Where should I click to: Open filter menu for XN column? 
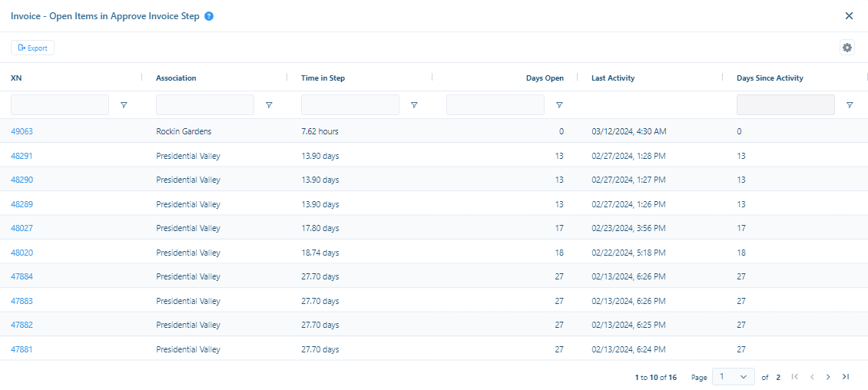(x=124, y=105)
